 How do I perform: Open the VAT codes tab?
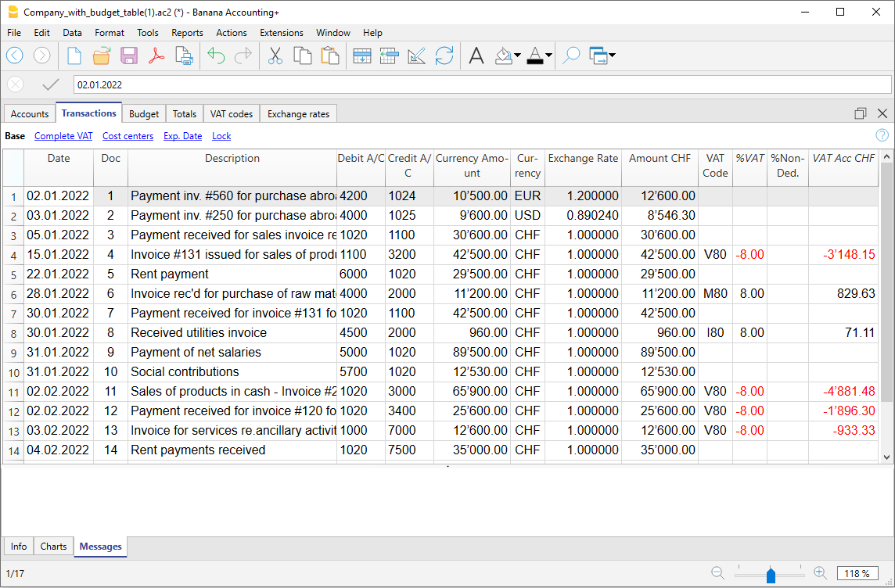pyautogui.click(x=231, y=113)
